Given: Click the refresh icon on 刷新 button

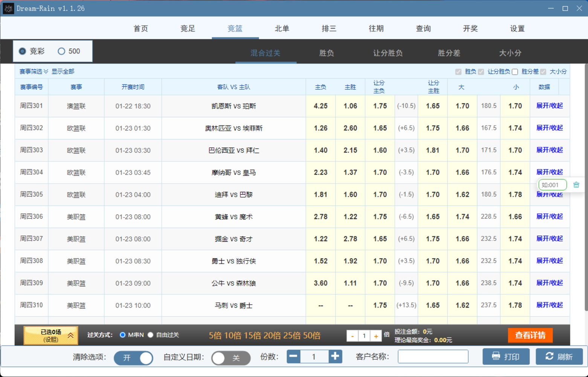Looking at the screenshot, I should pos(549,356).
